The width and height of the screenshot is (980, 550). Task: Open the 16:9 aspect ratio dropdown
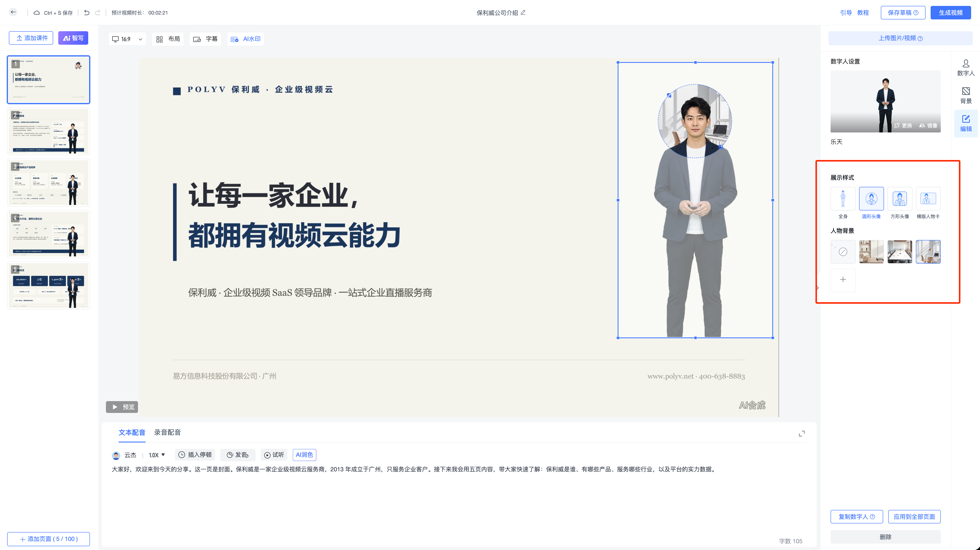pos(127,39)
